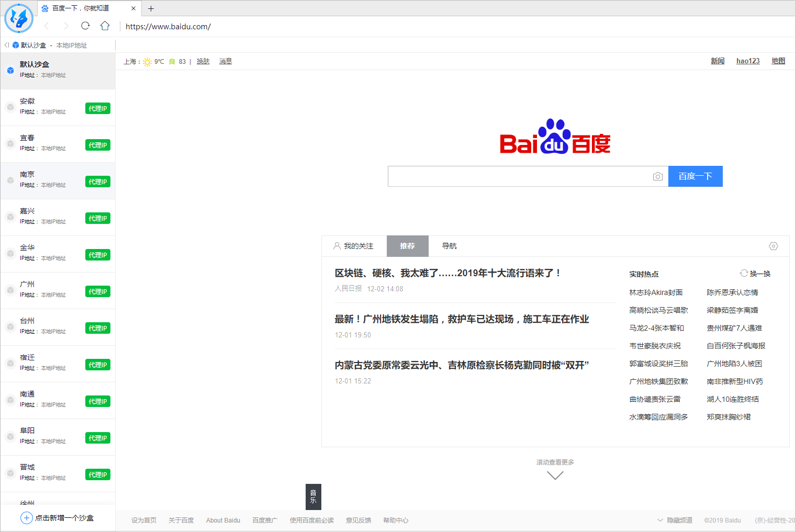795x532 pixels.
Task: Select the 嘉兴 sandbox cube icon
Action: (x=10, y=217)
